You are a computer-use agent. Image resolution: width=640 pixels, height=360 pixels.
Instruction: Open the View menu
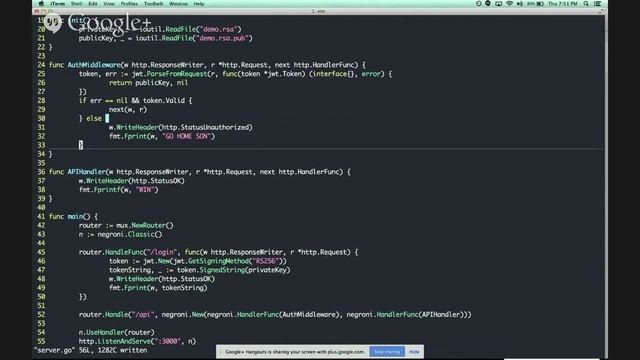click(x=109, y=4)
